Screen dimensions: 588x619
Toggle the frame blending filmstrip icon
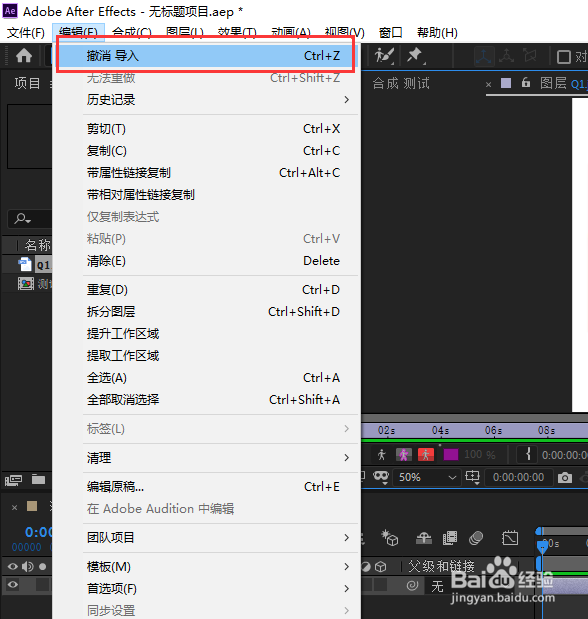pos(450,538)
